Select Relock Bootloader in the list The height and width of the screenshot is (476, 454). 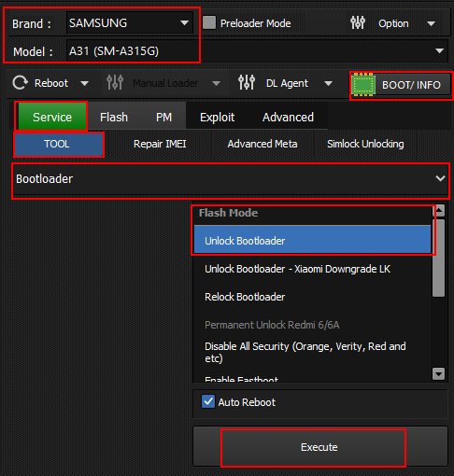(x=312, y=297)
